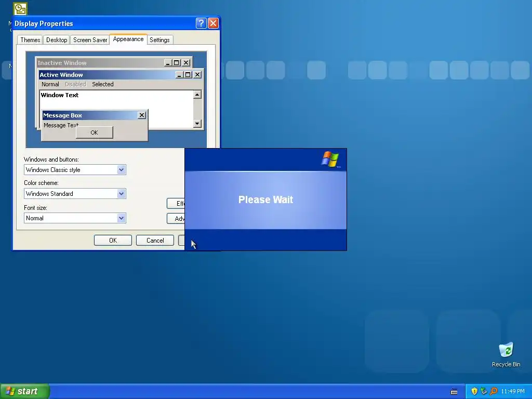Click the Windows flag logo in Please Wait box
532x399 pixels.
tap(330, 159)
